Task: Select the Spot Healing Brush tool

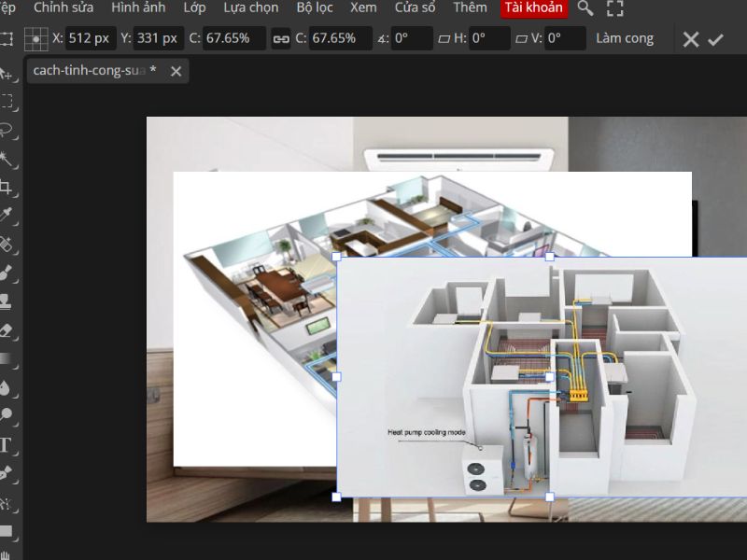Action: (6, 244)
